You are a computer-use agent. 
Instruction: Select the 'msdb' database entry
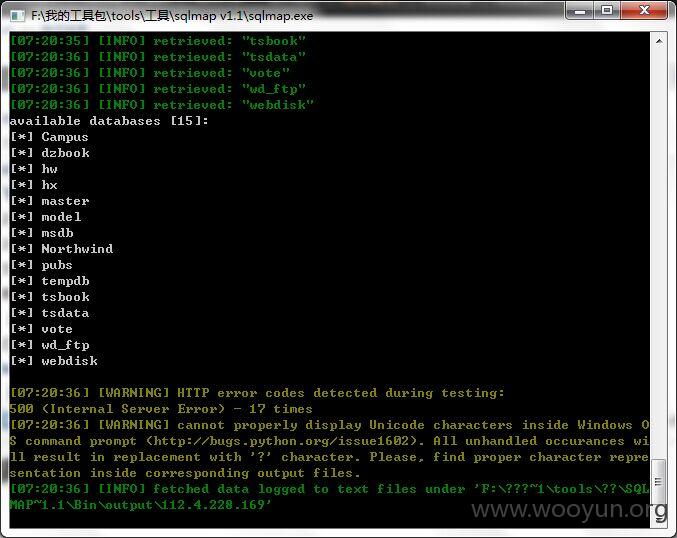(57, 233)
